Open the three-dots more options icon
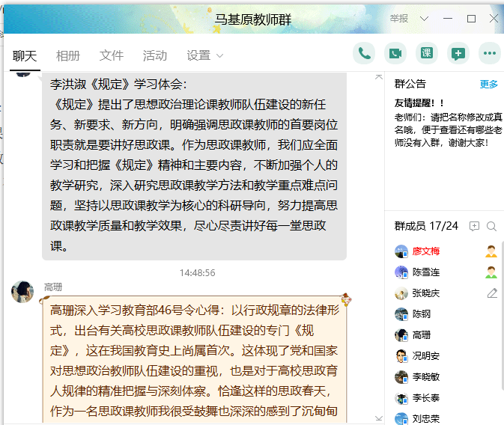 [x=490, y=53]
